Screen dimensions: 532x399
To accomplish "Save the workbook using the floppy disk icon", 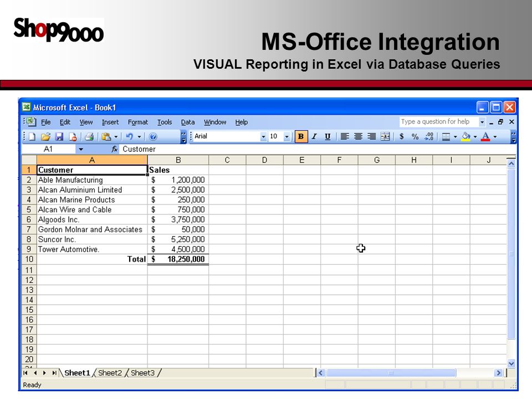I will 59,137.
